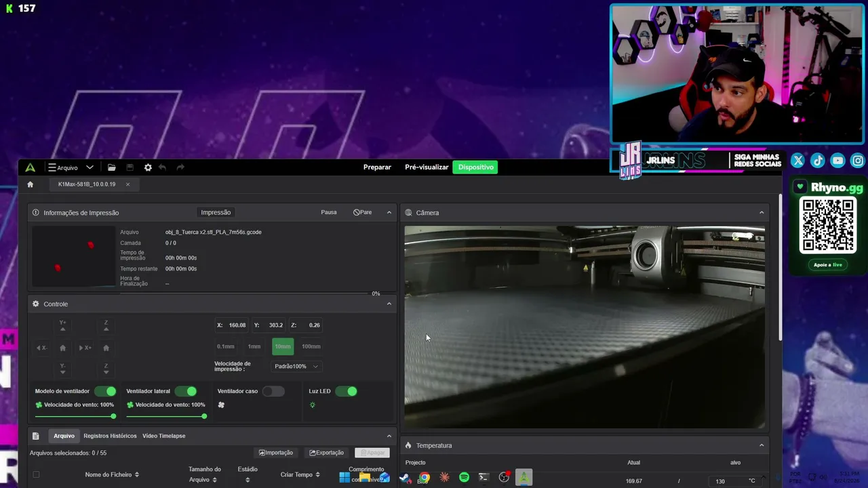Viewport: 868px width, 488px height.
Task: Switch to the Pré-visualizar tab
Action: pyautogui.click(x=427, y=167)
